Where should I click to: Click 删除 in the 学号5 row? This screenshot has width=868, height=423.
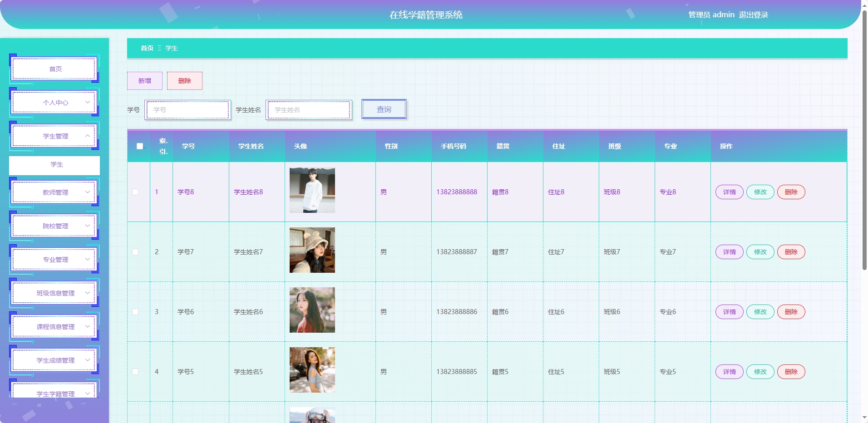point(791,372)
